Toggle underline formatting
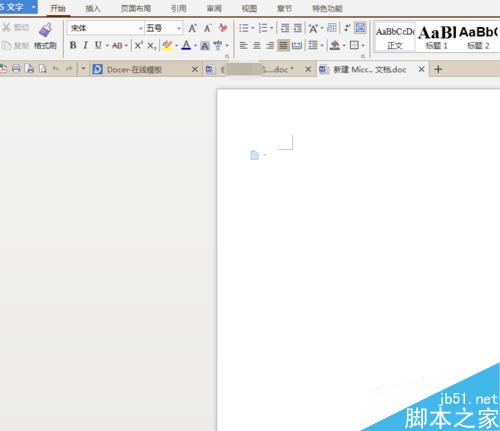Image resolution: width=500 pixels, height=431 pixels. click(x=98, y=45)
